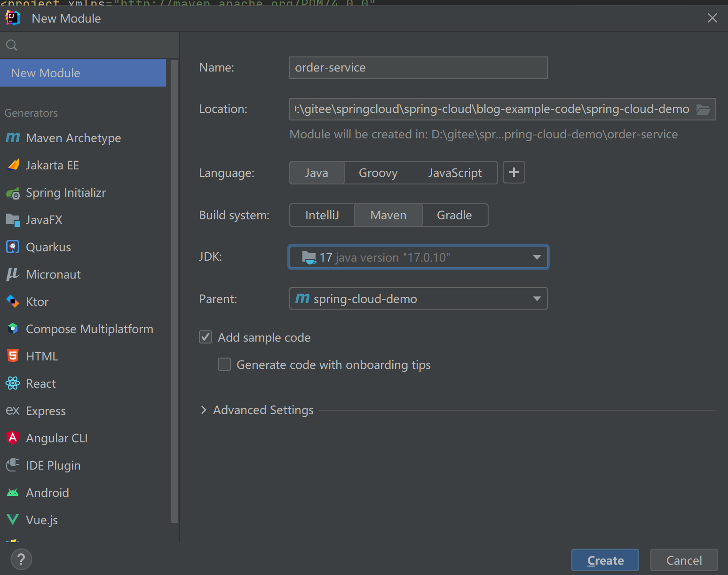Click the module Name input field
The height and width of the screenshot is (575, 728).
click(419, 68)
